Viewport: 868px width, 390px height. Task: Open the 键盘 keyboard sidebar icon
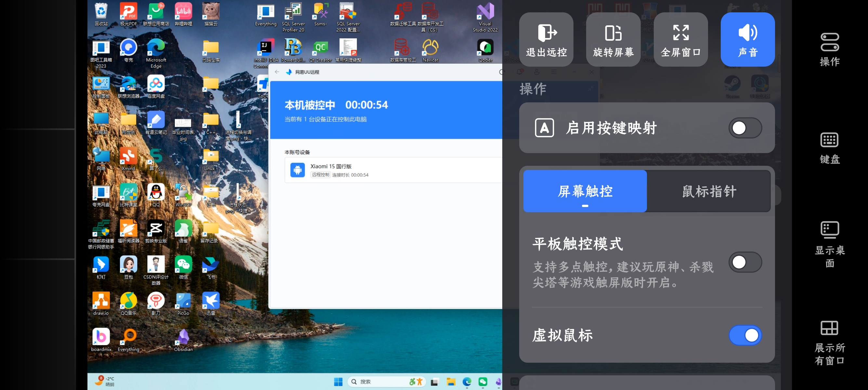[x=829, y=148]
